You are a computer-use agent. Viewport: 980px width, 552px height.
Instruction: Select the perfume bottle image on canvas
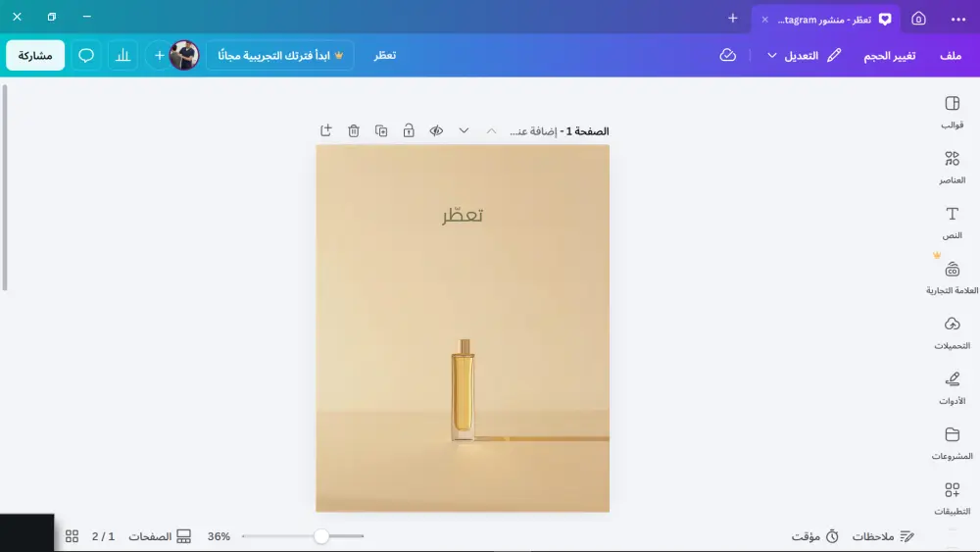point(464,390)
